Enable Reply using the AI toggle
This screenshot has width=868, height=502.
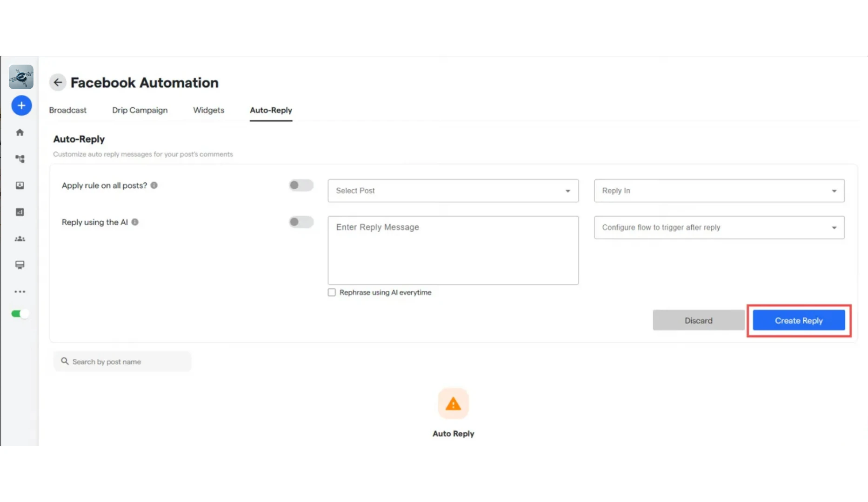[x=301, y=222]
